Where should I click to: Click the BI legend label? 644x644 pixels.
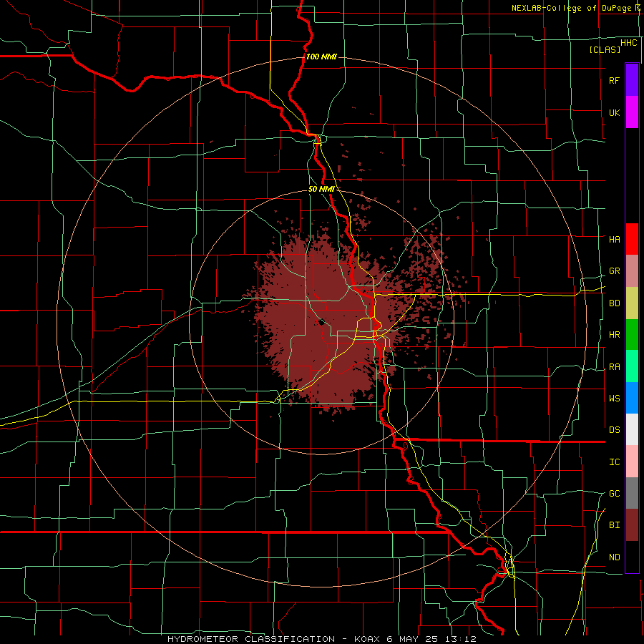(x=614, y=525)
